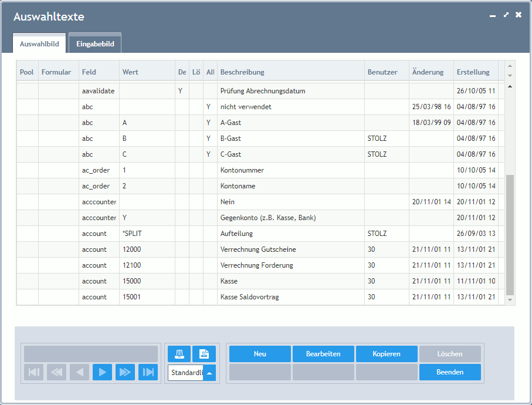532x405 pixels.
Task: Jump forward one page of records
Action: click(x=125, y=372)
